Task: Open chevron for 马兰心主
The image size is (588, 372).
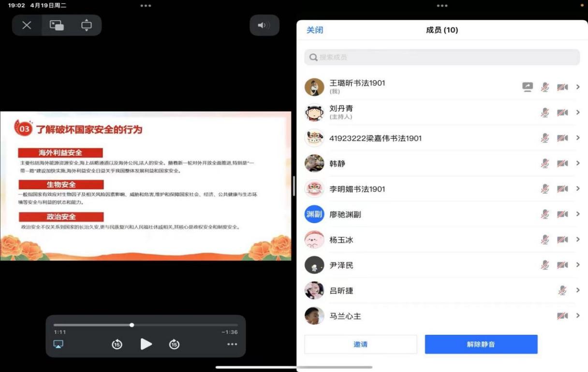Action: click(578, 316)
